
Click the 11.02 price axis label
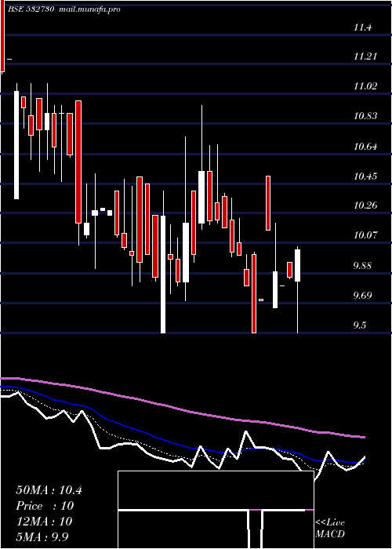point(365,86)
